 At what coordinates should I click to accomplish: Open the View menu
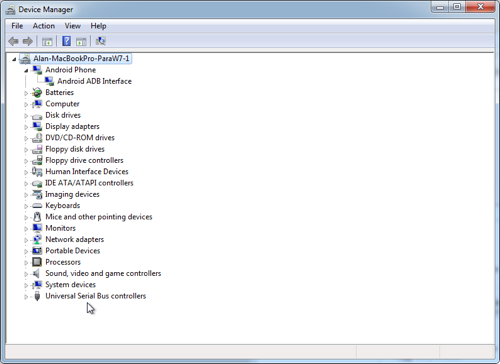pyautogui.click(x=73, y=26)
